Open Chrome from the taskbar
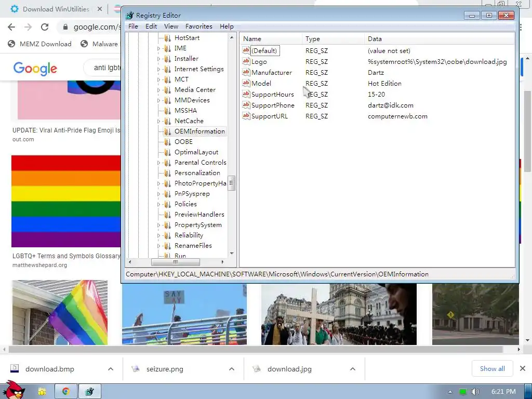 [x=66, y=391]
